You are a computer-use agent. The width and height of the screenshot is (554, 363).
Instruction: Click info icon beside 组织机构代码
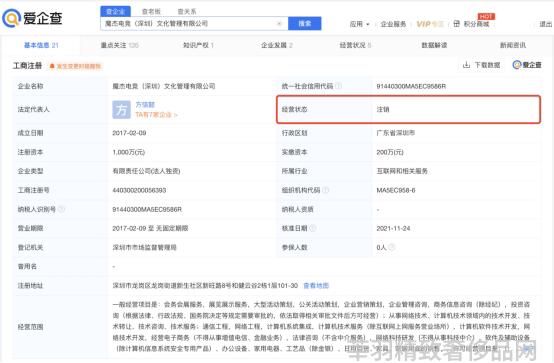tap(325, 190)
